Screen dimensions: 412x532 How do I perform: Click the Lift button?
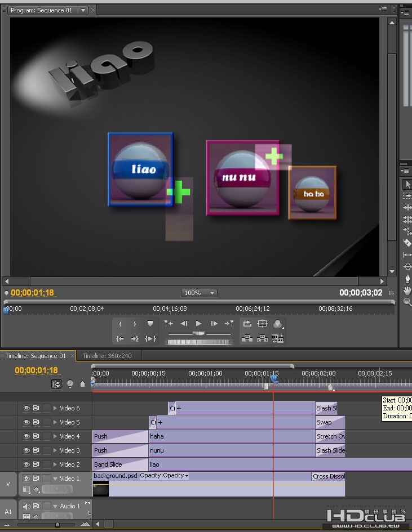[x=247, y=338]
